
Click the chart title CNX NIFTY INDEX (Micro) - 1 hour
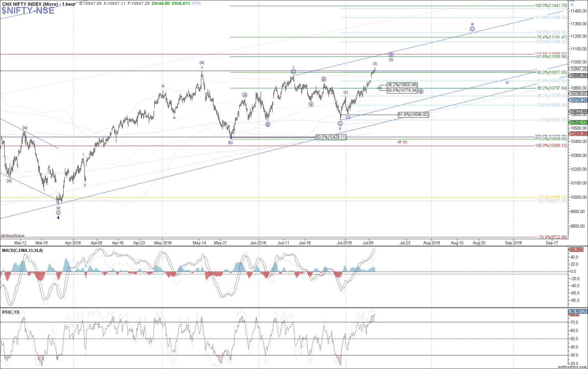coord(39,4)
